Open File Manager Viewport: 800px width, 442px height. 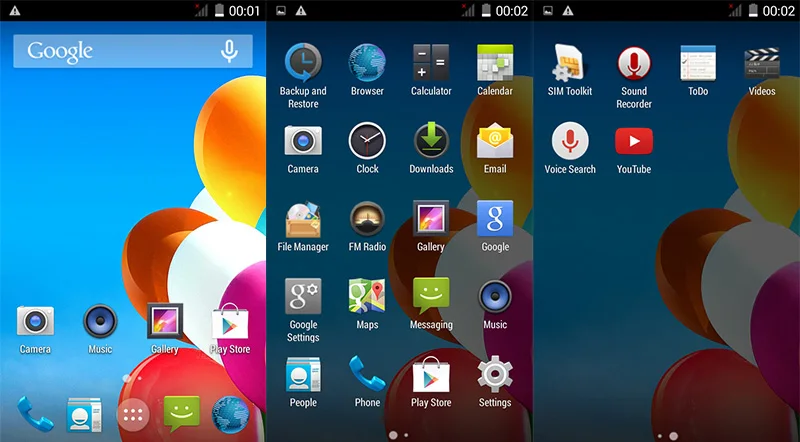(x=303, y=219)
